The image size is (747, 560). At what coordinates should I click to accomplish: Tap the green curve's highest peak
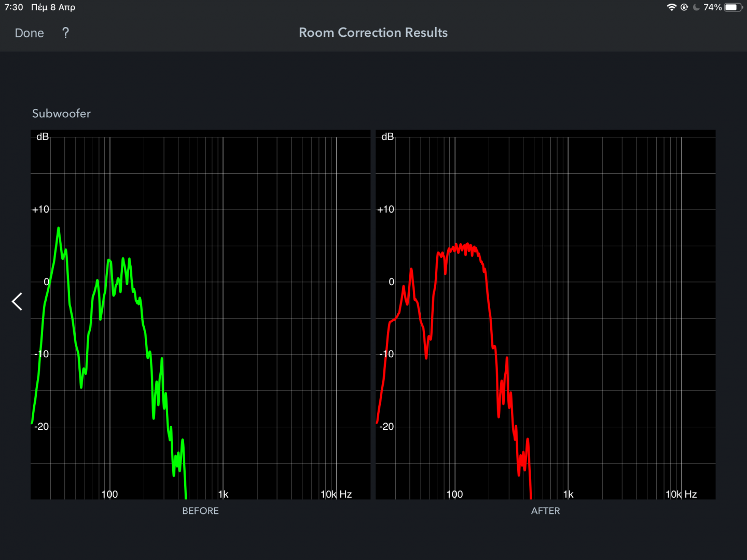pyautogui.click(x=59, y=229)
